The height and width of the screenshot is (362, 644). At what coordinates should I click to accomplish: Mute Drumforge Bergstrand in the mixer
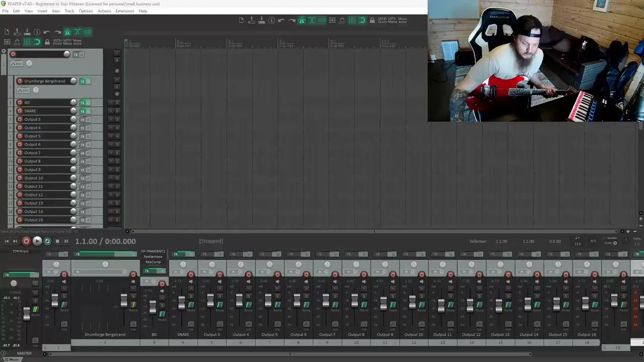[133, 288]
